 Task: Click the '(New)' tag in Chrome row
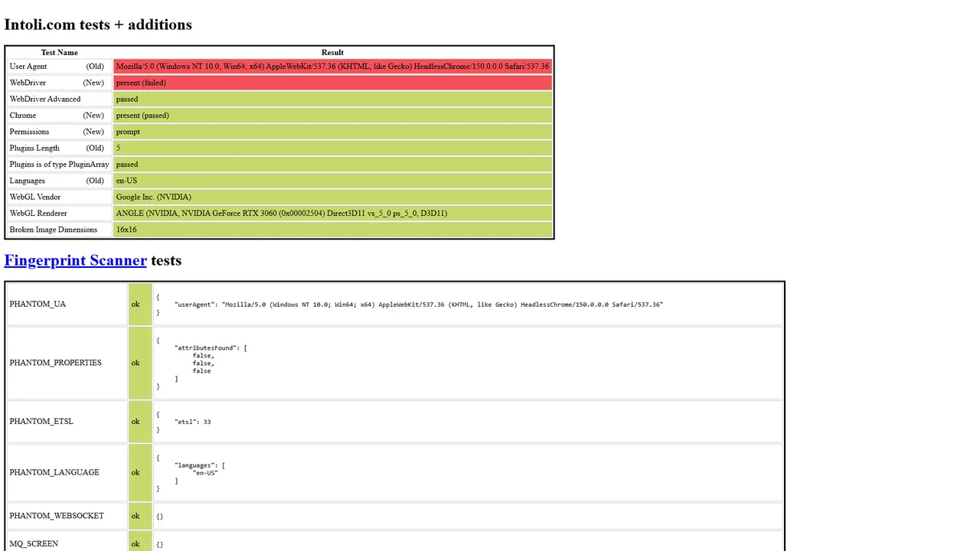[x=93, y=116]
